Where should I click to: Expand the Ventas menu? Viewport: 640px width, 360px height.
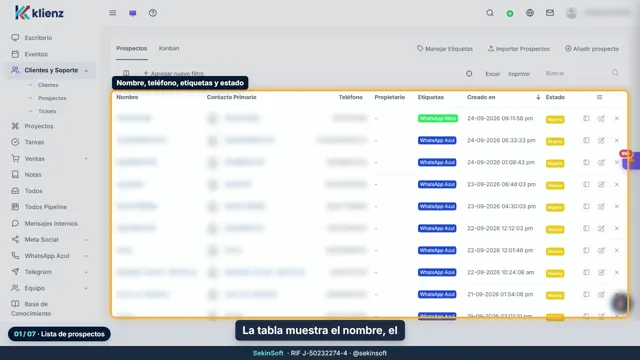point(86,159)
